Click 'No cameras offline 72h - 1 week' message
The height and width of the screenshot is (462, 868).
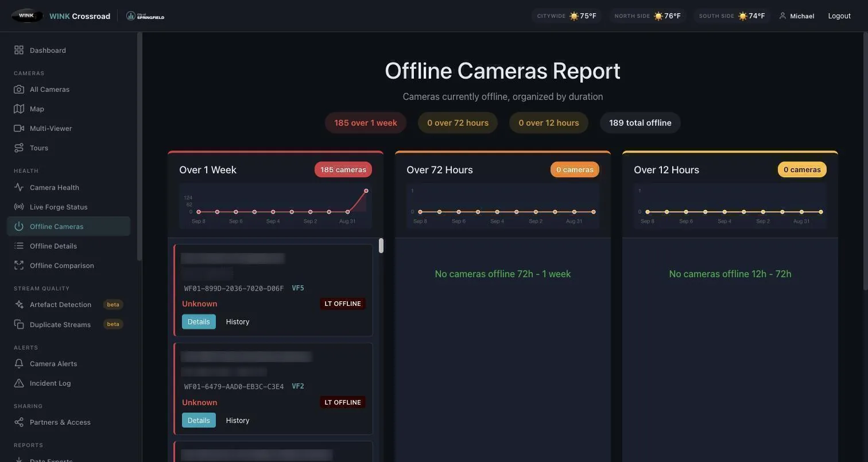[x=503, y=274]
